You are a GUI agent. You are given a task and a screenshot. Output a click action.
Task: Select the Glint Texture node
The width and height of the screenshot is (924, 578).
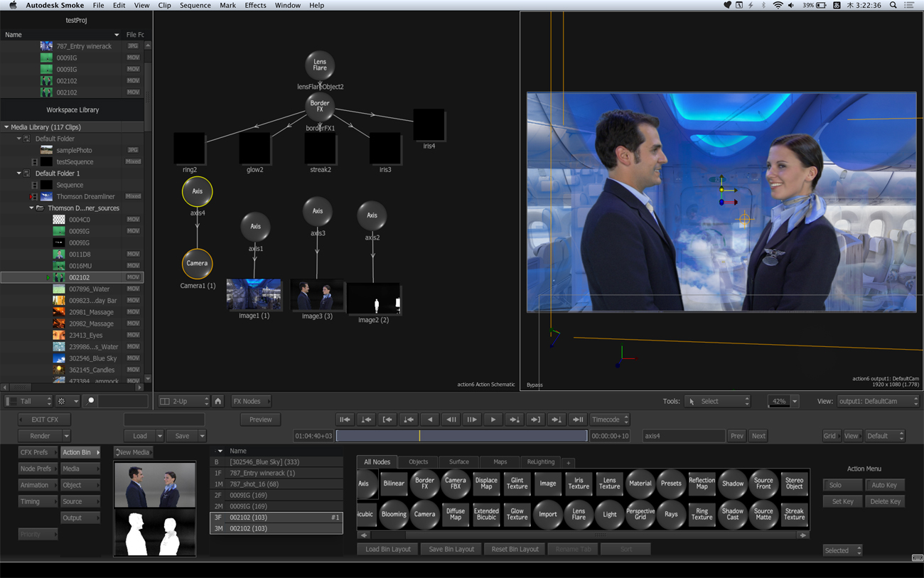(517, 483)
